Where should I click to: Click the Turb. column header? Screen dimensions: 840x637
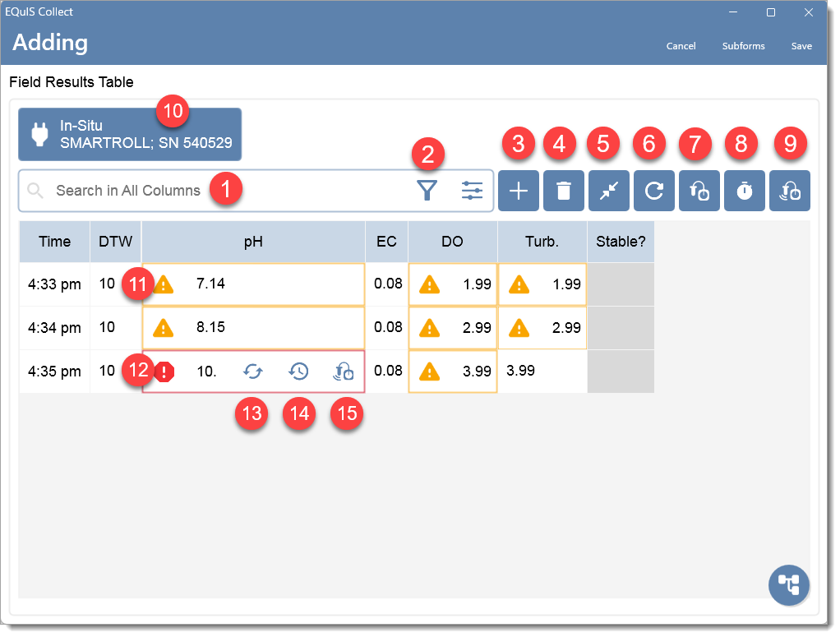click(x=542, y=242)
